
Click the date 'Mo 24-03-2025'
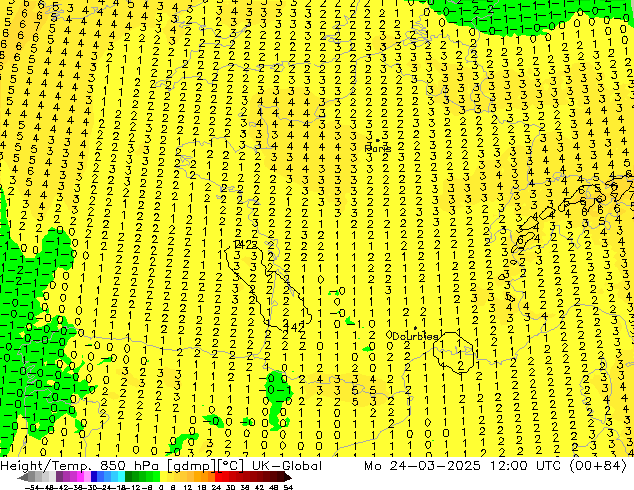(423, 465)
